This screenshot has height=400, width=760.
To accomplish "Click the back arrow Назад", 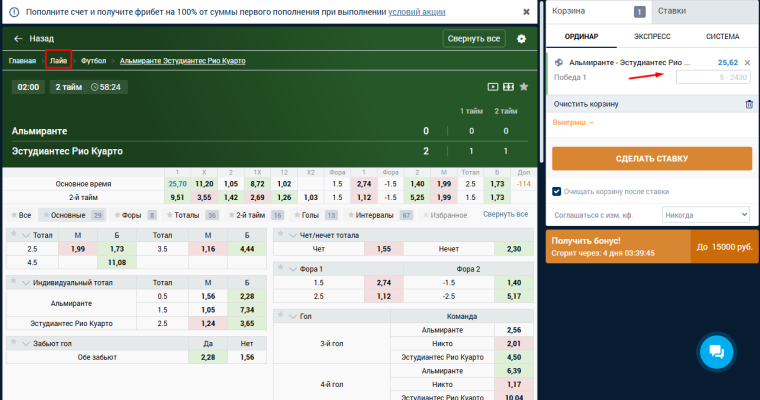I will [33, 38].
